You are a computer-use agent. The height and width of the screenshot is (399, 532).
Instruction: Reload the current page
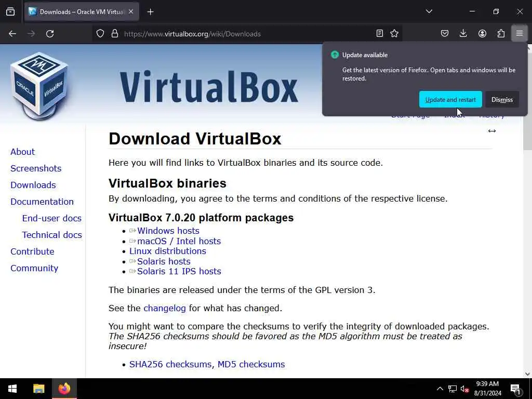(50, 34)
